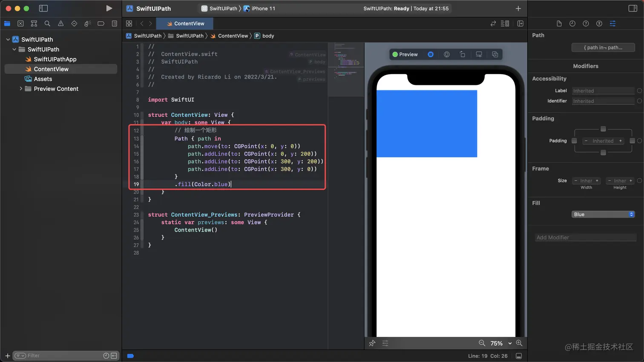Enable code review with arrows icon
The height and width of the screenshot is (362, 644).
[493, 23]
